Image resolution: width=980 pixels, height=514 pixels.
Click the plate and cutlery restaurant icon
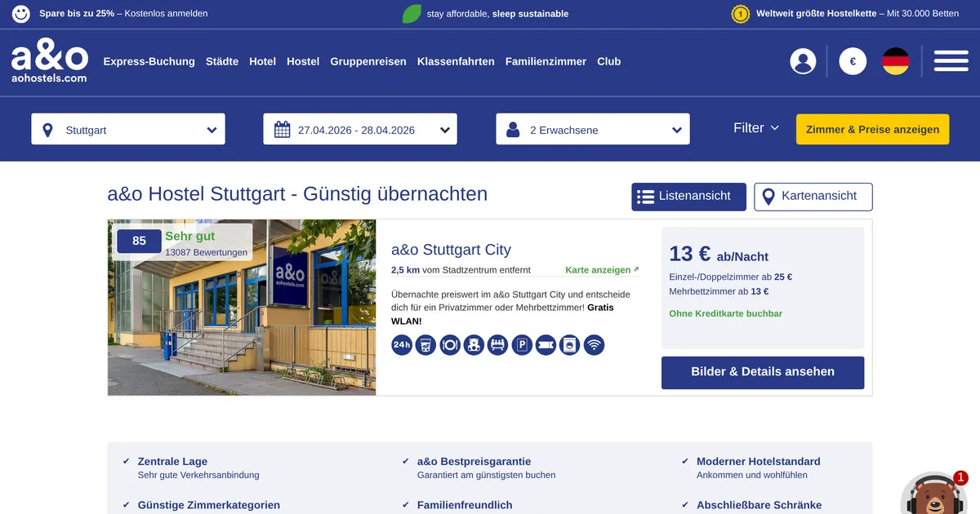(450, 345)
